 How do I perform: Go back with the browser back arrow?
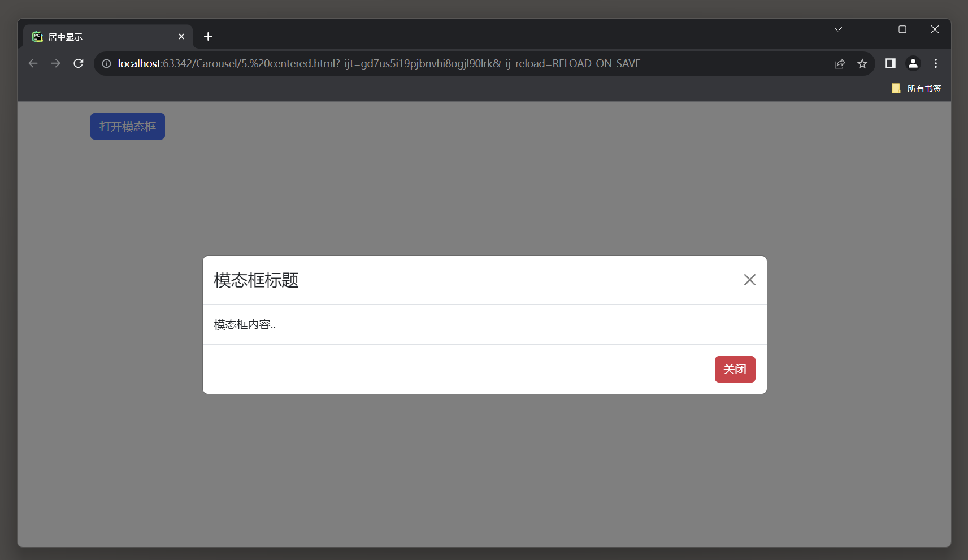click(x=33, y=63)
